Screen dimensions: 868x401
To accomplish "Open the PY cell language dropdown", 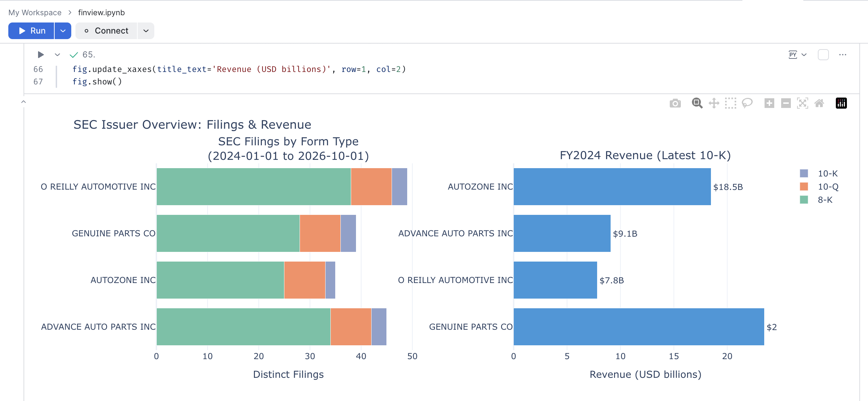I will coord(797,55).
